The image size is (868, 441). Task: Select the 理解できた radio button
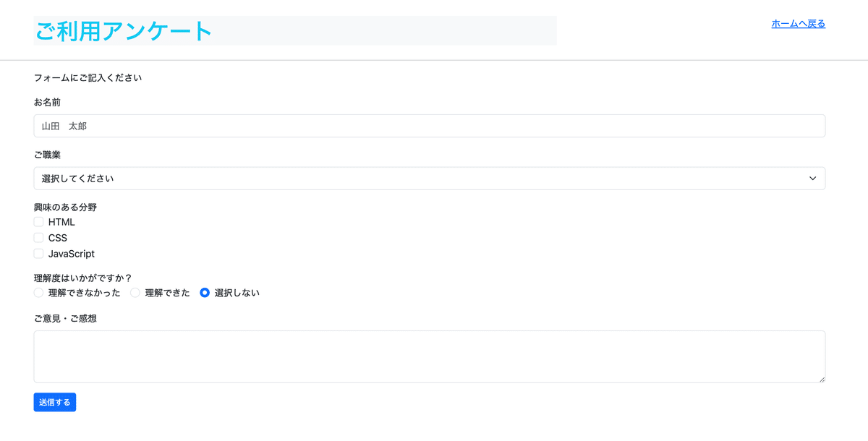tap(135, 292)
